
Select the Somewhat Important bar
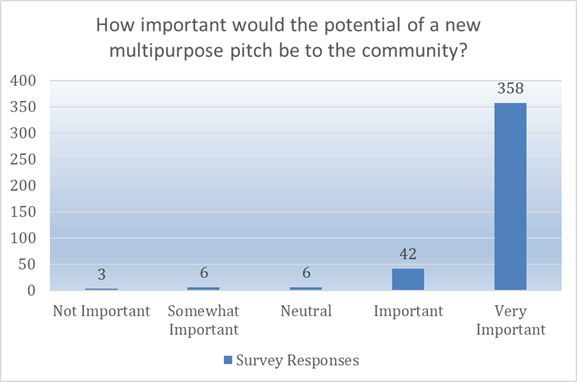pos(203,289)
